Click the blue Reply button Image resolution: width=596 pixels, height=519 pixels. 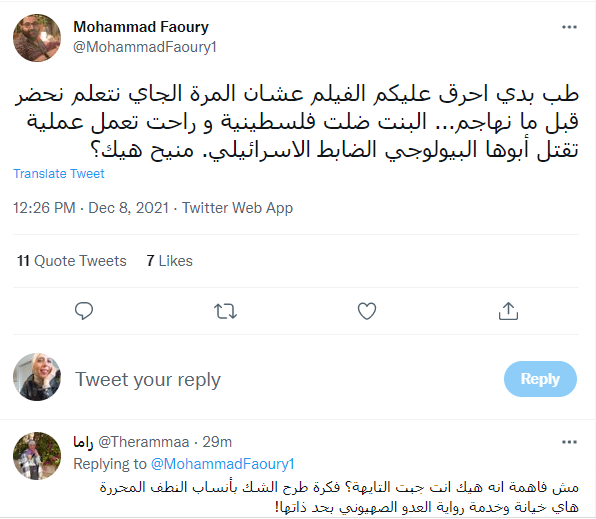pos(540,379)
